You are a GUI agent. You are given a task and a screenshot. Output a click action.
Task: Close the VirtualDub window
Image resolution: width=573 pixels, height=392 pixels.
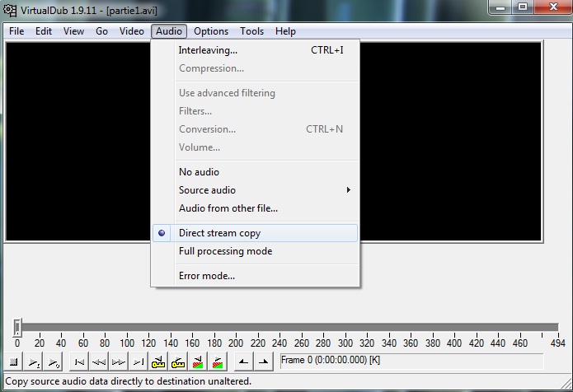pyautogui.click(x=553, y=7)
